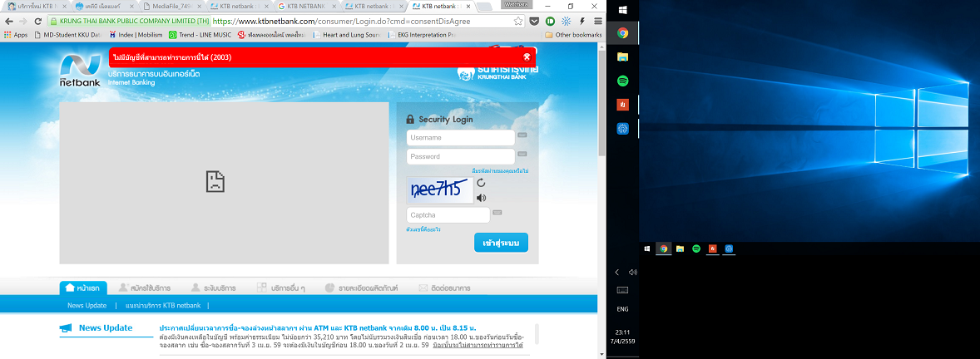Click the URL address bar

coord(363,21)
